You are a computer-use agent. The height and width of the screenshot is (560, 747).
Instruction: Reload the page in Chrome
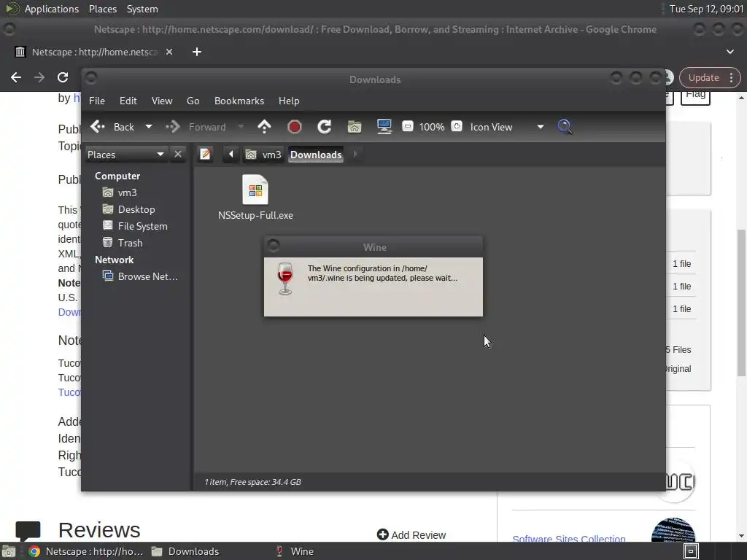tap(63, 77)
